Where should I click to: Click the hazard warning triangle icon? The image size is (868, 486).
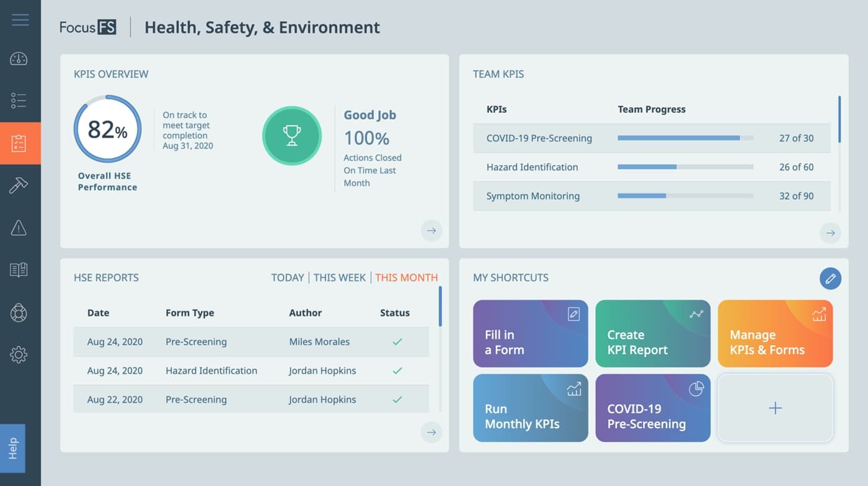click(x=19, y=228)
